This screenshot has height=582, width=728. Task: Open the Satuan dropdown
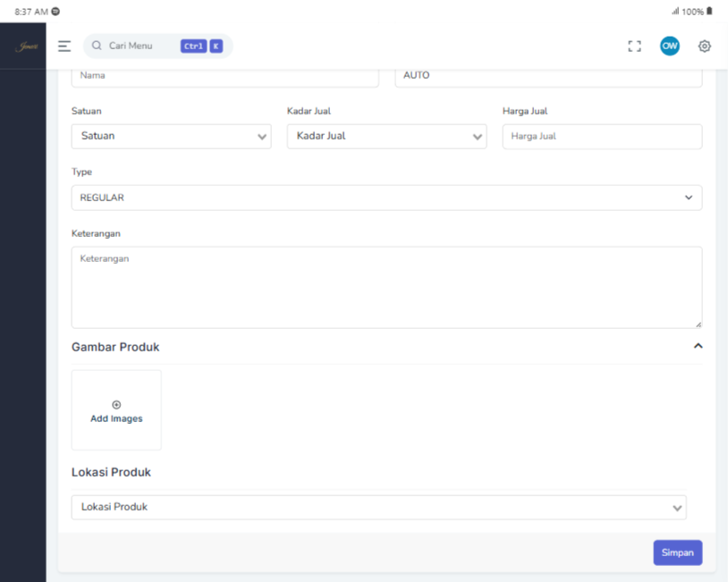point(171,137)
